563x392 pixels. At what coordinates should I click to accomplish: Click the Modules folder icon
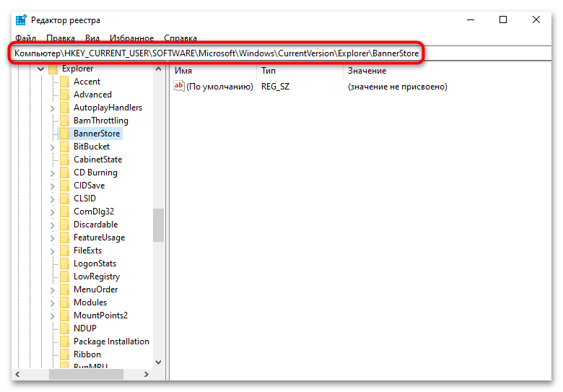click(x=65, y=302)
